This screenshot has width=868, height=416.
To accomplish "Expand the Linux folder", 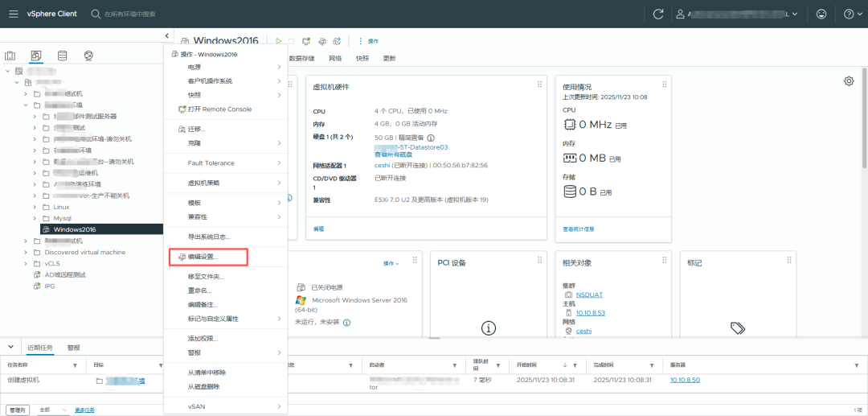I will tap(35, 207).
